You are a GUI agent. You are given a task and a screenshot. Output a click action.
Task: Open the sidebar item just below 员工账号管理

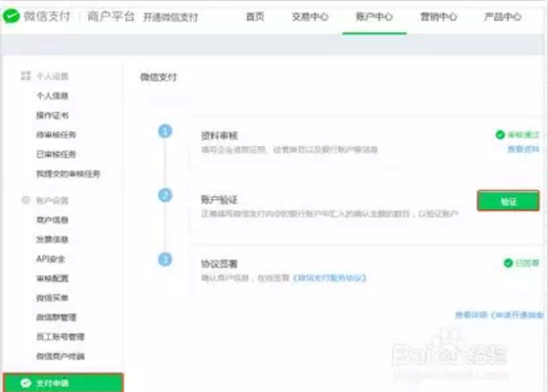61,357
